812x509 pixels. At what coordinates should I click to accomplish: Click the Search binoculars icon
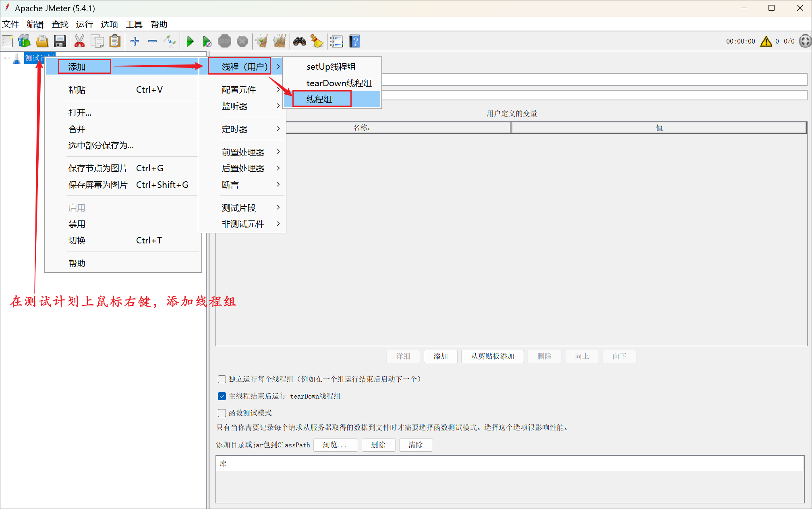click(x=299, y=41)
